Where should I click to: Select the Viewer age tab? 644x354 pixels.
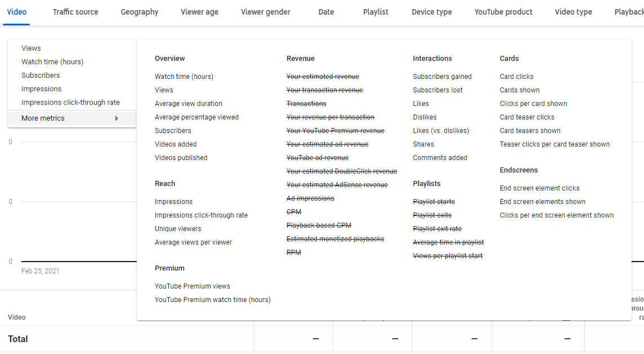click(199, 11)
